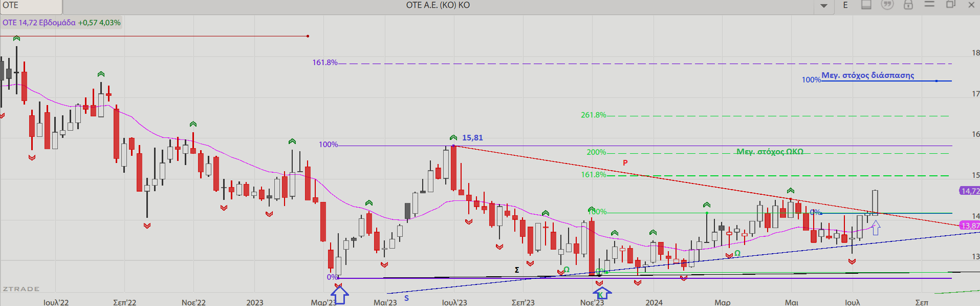Click the green chevron above the 15,81 high
The image size is (980, 306).
click(x=453, y=137)
